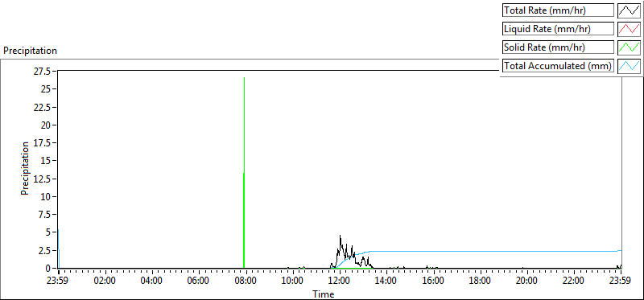
Task: Click the 7.5 y-axis value
Action: [44, 214]
